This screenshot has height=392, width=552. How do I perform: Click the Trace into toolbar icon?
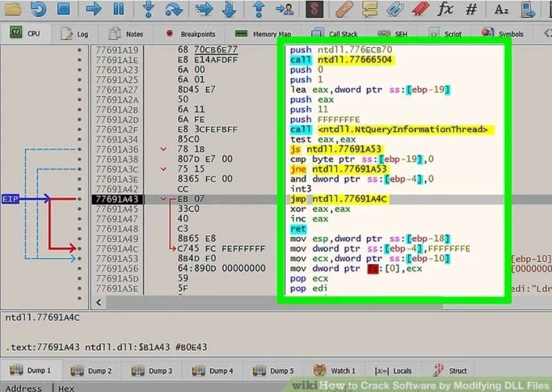coord(204,9)
